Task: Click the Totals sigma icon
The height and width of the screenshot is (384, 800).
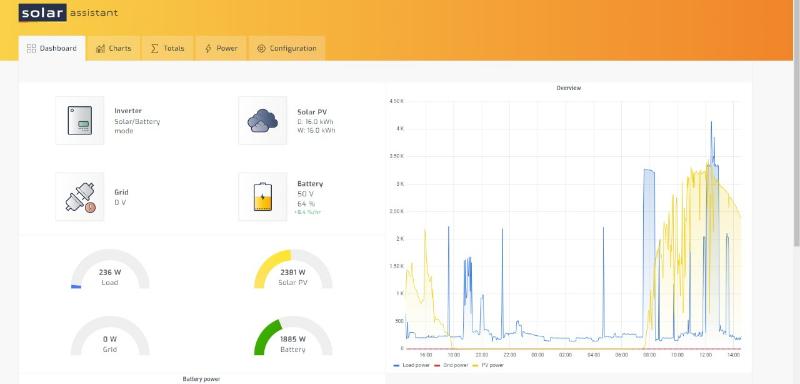Action: [x=155, y=48]
